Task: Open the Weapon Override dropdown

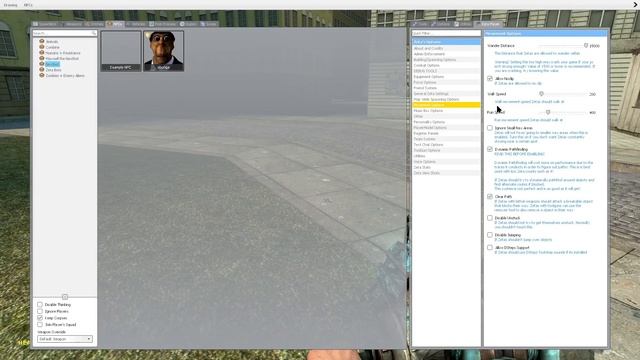Action: coord(64,339)
